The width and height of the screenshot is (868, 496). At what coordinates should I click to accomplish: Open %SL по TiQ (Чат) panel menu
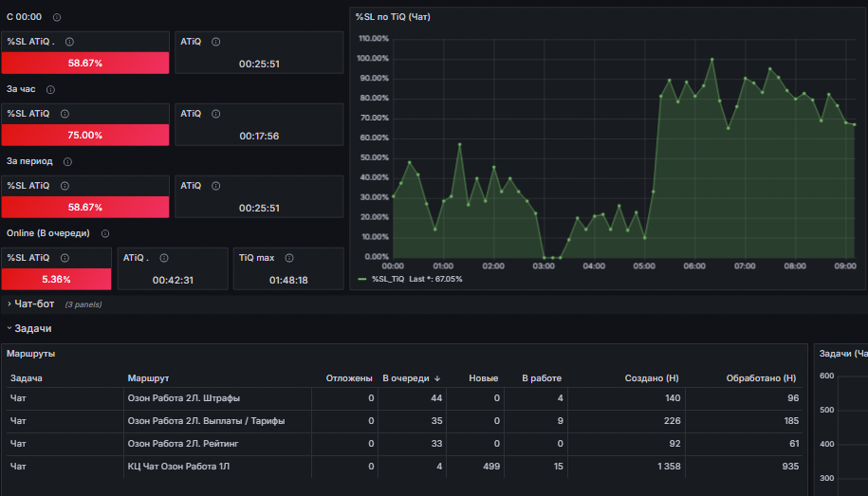(x=393, y=17)
